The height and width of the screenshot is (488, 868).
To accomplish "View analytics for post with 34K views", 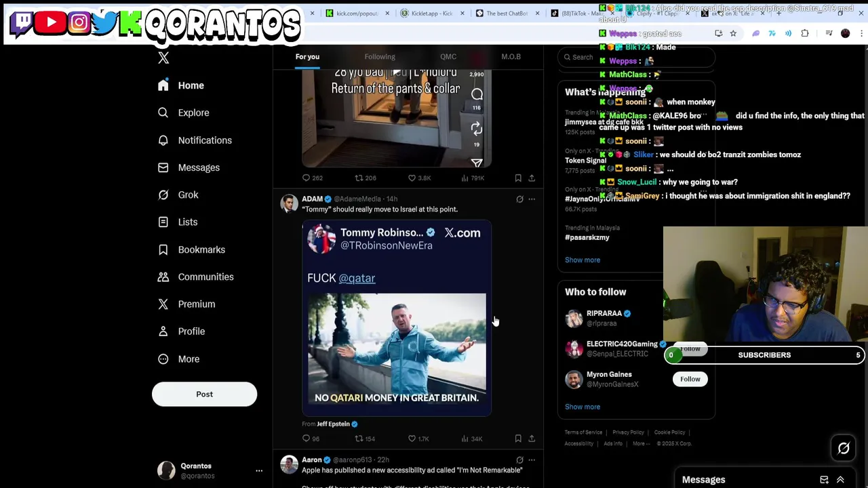I will point(471,439).
